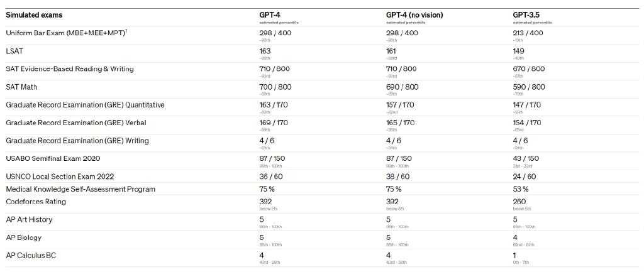Select the "AP Calculus BC" row label
Viewport: 644px width, 272px height.
click(x=31, y=256)
